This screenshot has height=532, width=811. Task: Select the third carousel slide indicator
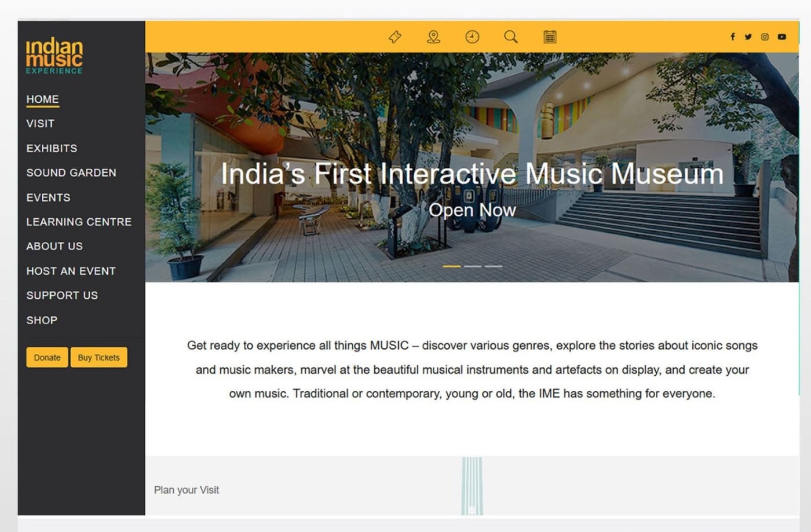494,266
